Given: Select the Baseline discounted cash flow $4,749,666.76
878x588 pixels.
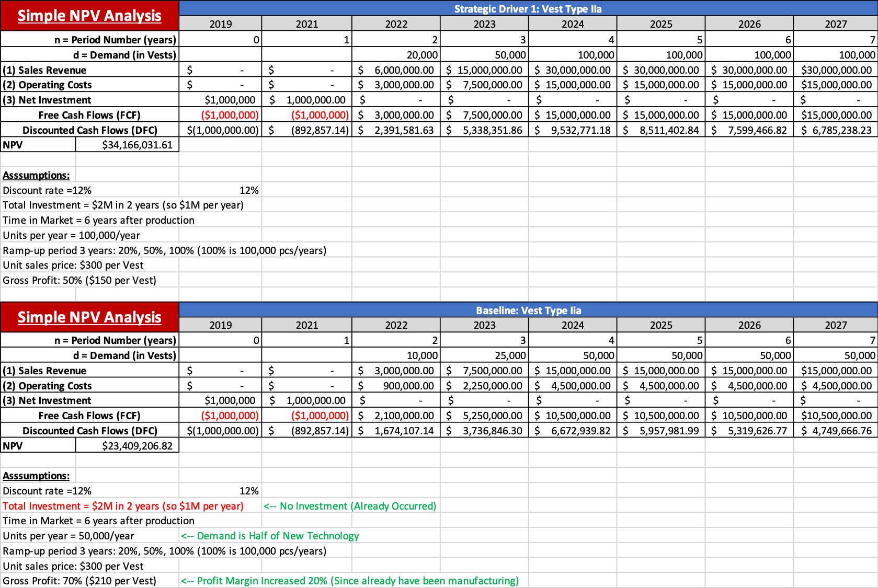Looking at the screenshot, I should pos(836,431).
